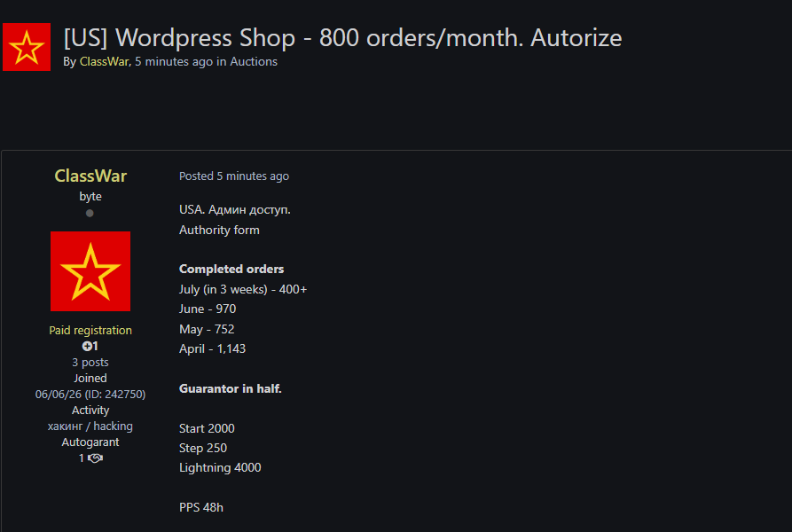The image size is (792, 532).
Task: Click the 'April - 1,143' line
Action: (x=212, y=348)
